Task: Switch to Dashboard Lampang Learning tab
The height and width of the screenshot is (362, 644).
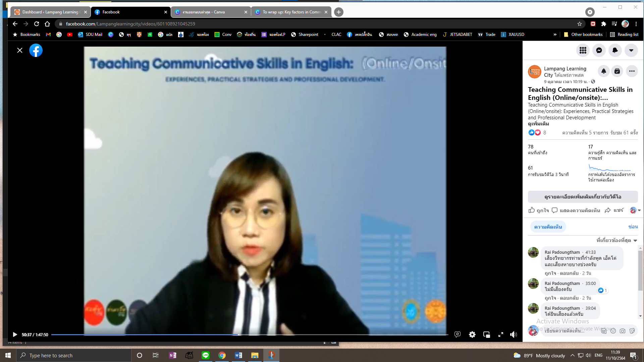Action: click(x=50, y=12)
